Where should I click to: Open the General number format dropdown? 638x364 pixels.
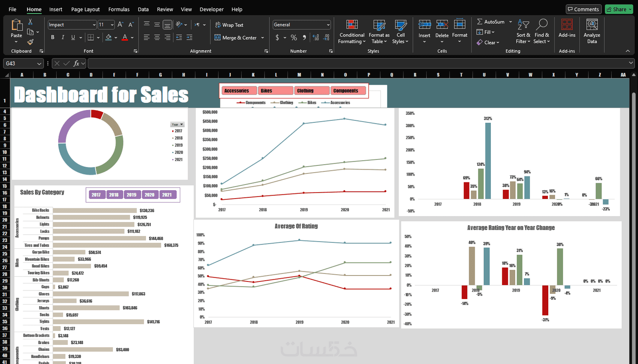(328, 25)
